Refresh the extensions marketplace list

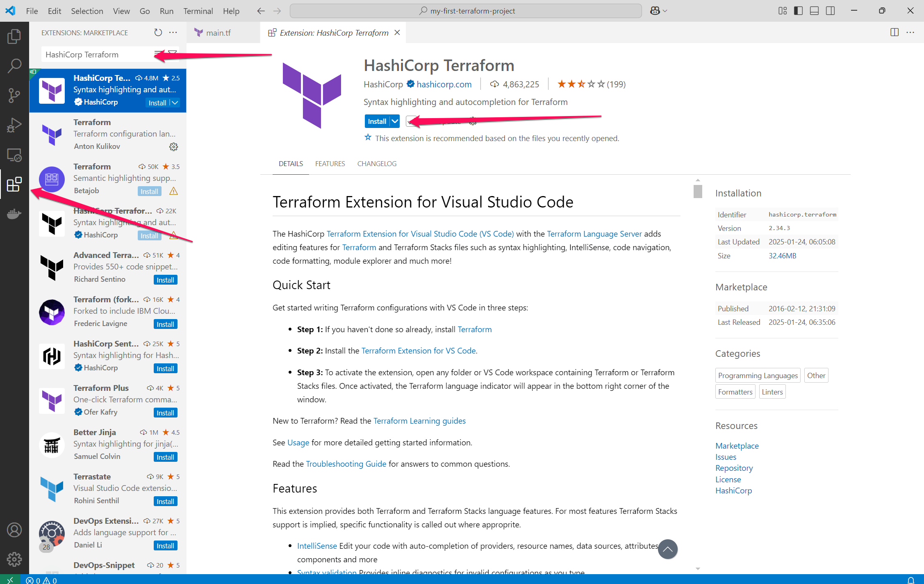click(x=158, y=32)
